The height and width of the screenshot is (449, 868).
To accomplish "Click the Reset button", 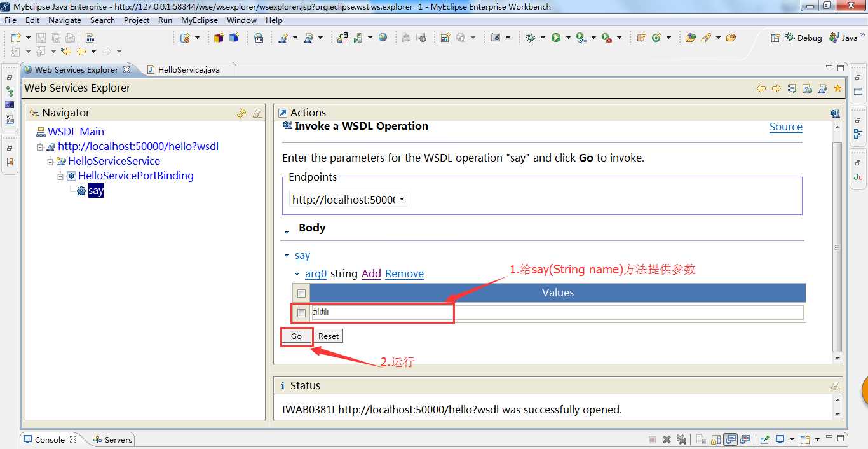I will [x=329, y=336].
